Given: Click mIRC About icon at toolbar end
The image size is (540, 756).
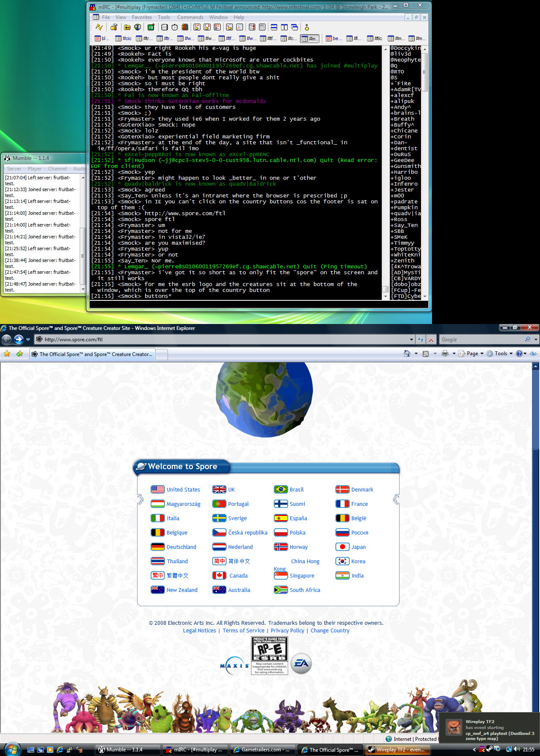Looking at the screenshot, I should pos(307,27).
